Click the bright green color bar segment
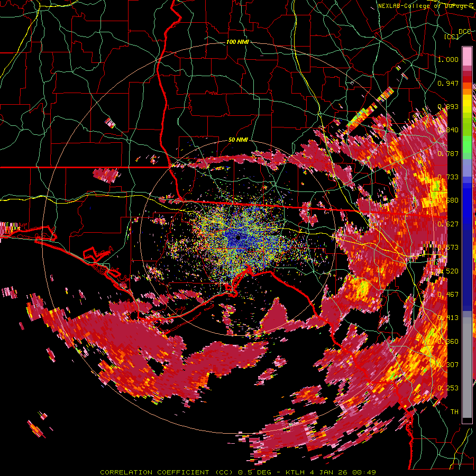Screen dimensions: 476x476 tap(467, 144)
